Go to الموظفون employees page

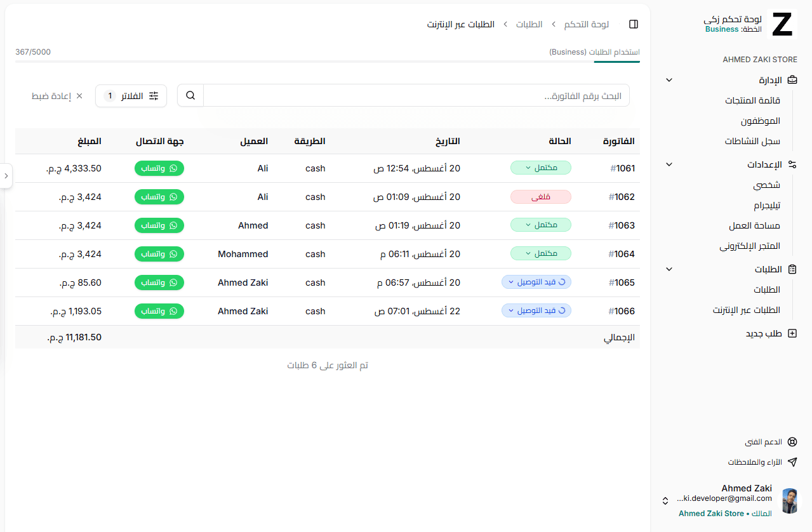coord(761,121)
